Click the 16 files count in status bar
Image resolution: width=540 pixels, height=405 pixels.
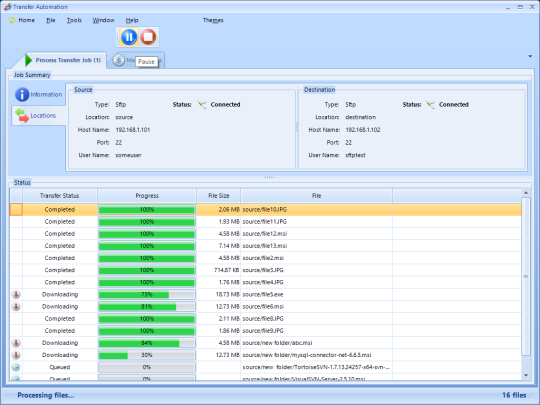tap(514, 395)
